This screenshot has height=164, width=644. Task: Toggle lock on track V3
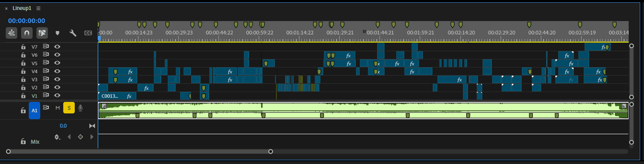(23, 79)
